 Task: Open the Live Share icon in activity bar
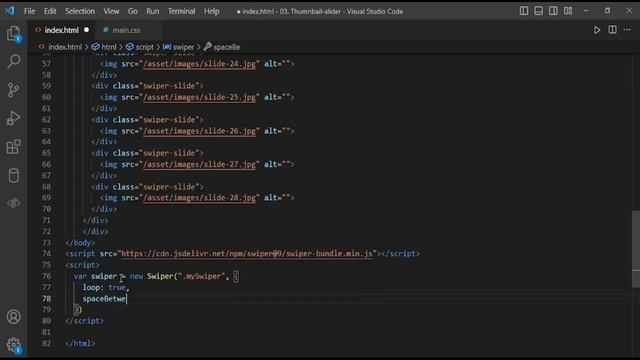point(13,203)
